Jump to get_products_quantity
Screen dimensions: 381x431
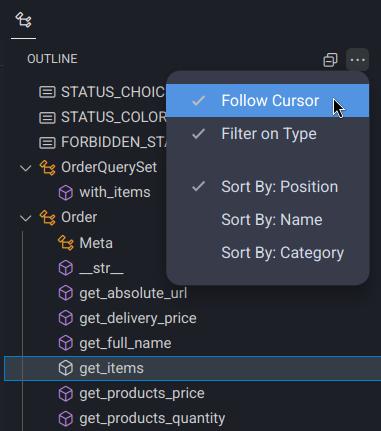pyautogui.click(x=152, y=418)
